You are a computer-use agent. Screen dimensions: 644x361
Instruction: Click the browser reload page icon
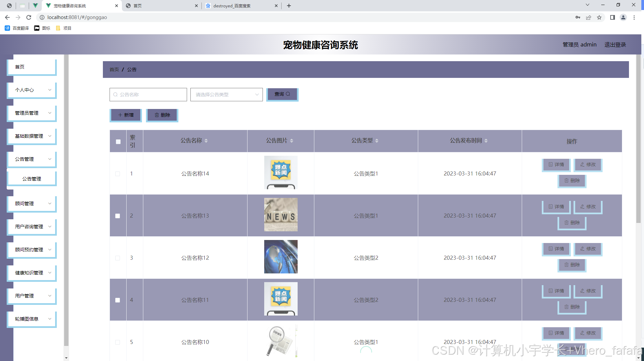(x=29, y=17)
